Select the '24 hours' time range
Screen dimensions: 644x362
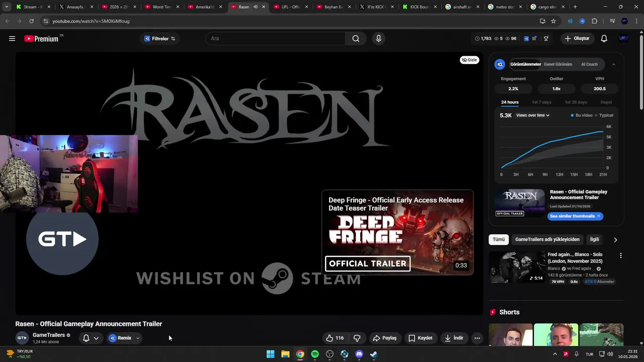pyautogui.click(x=510, y=102)
